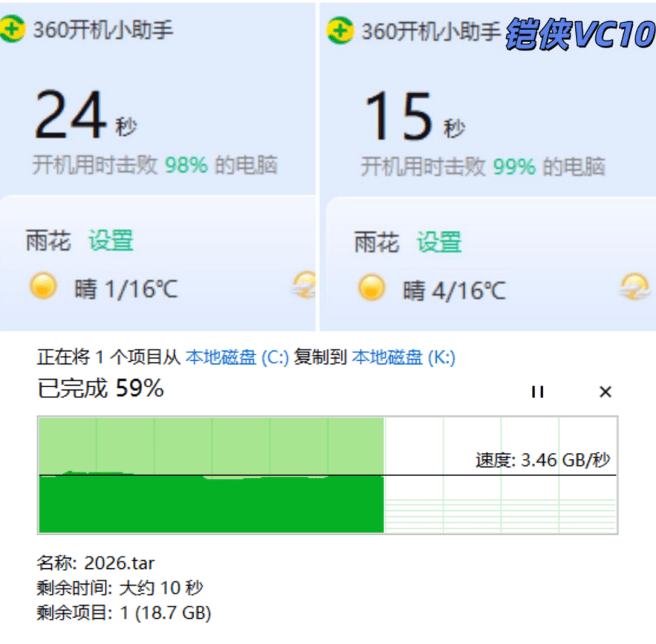This screenshot has height=644, width=656.
Task: Select the sun icon next to 晴 4/16℃
Action: pyautogui.click(x=370, y=286)
